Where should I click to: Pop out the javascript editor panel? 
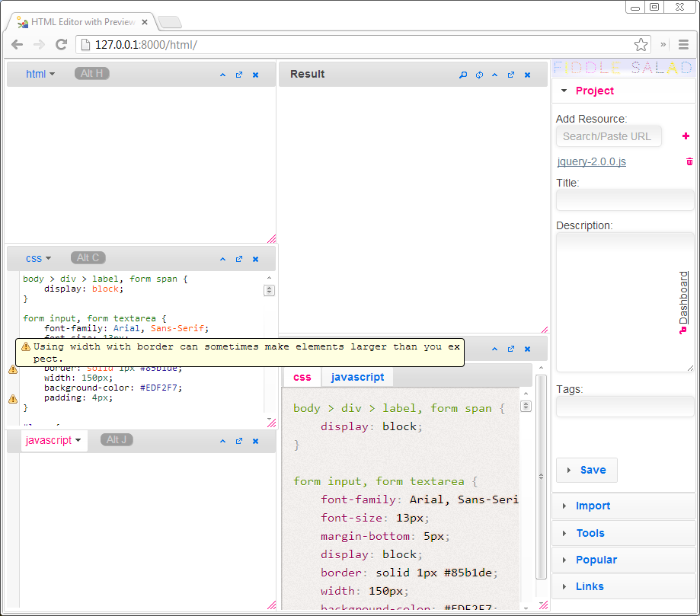pyautogui.click(x=239, y=442)
